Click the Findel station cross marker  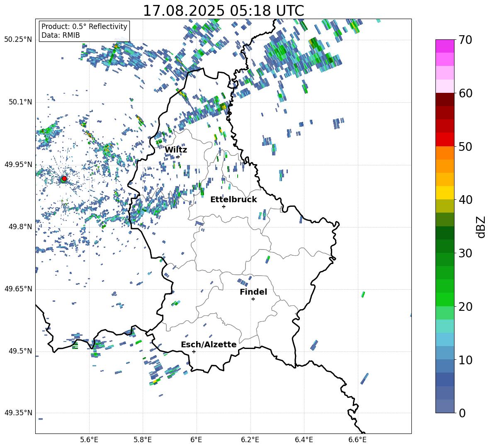point(253,299)
